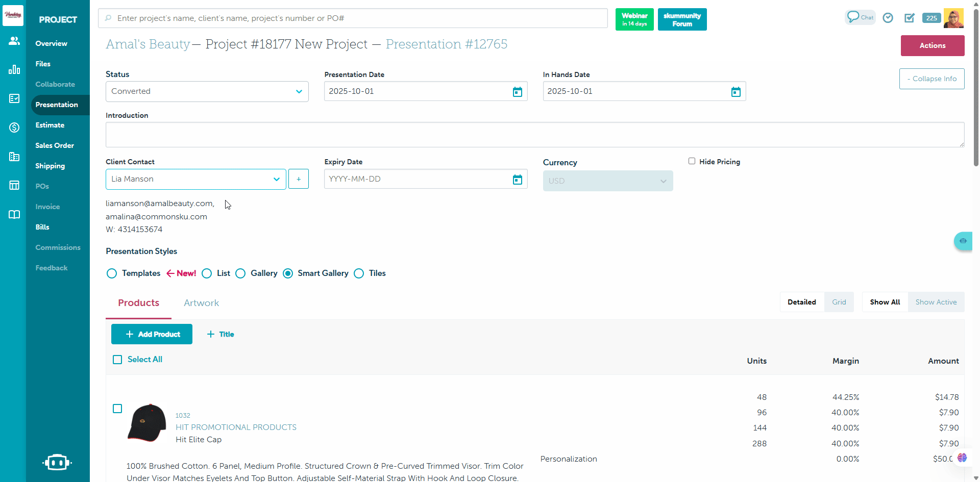Open the user profile avatar

(x=953, y=18)
